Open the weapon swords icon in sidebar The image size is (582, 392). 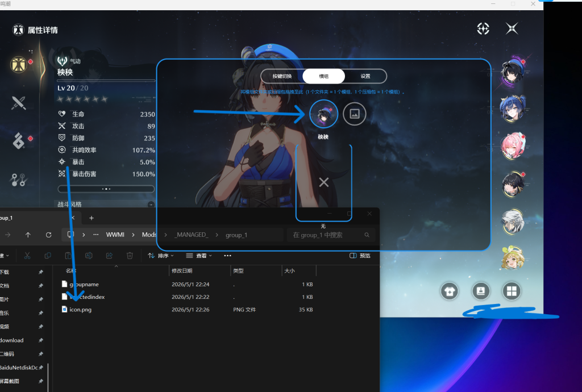[x=19, y=103]
